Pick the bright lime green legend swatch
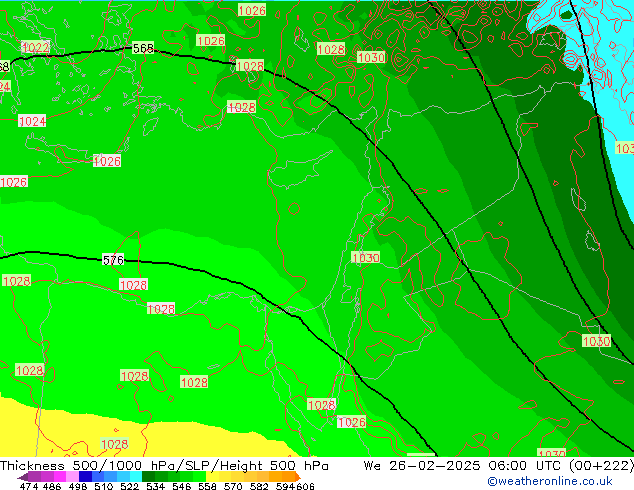The height and width of the screenshot is (490, 634). pos(200,477)
